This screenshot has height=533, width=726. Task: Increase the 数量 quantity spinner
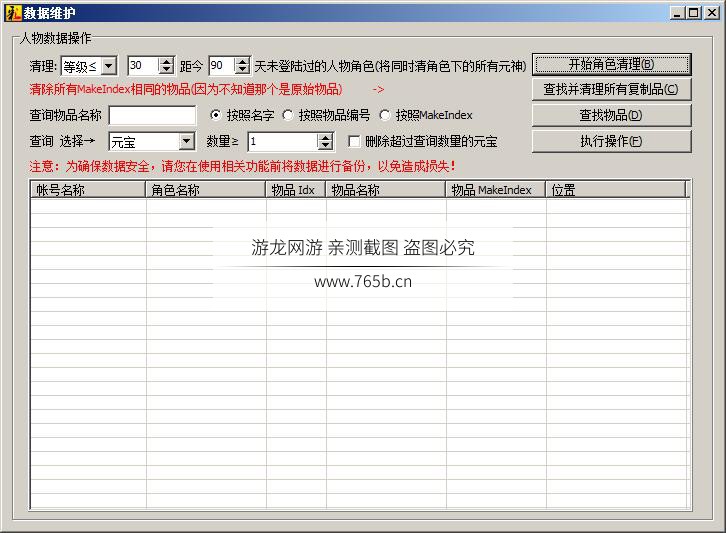(x=325, y=137)
